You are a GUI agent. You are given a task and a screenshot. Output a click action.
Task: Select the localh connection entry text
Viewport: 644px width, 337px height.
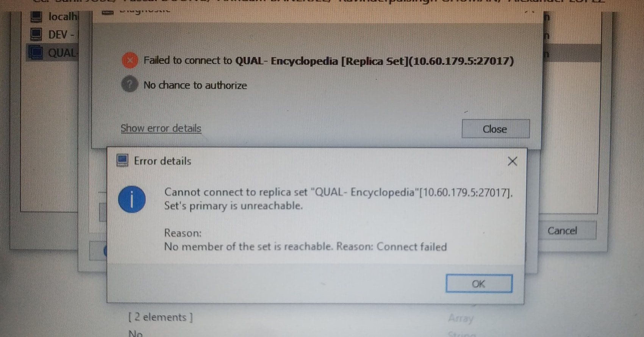[63, 17]
